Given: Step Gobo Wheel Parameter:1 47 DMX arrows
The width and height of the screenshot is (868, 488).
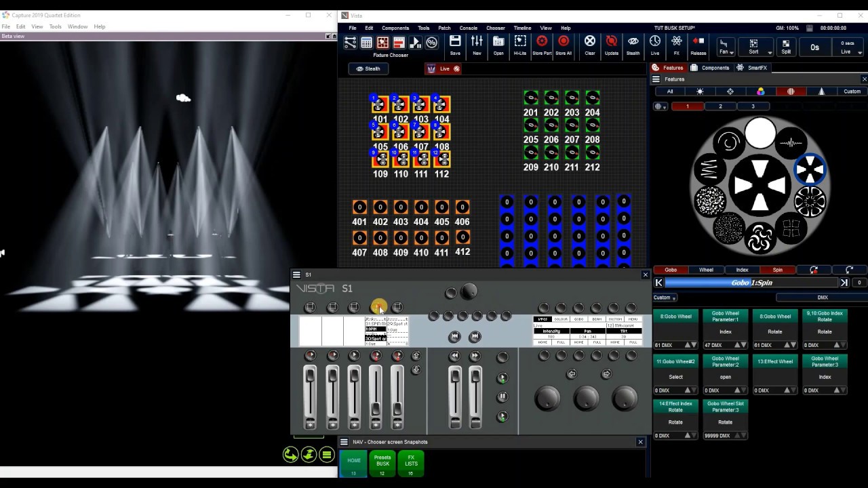Looking at the screenshot, I should point(740,345).
